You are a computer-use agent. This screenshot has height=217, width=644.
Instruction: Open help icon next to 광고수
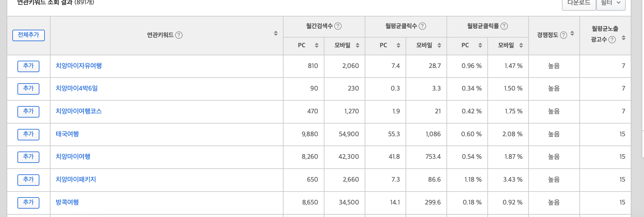tap(612, 40)
